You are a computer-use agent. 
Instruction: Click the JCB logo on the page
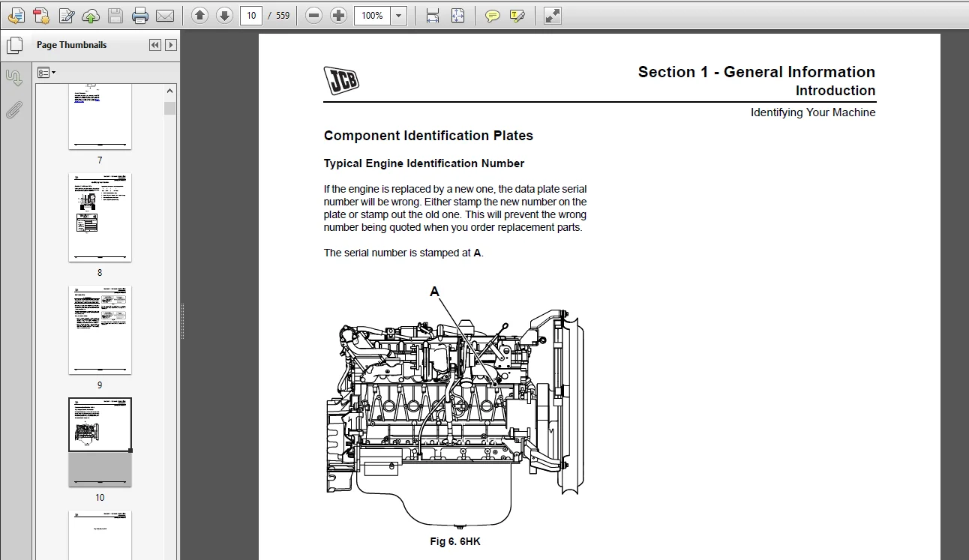point(341,80)
